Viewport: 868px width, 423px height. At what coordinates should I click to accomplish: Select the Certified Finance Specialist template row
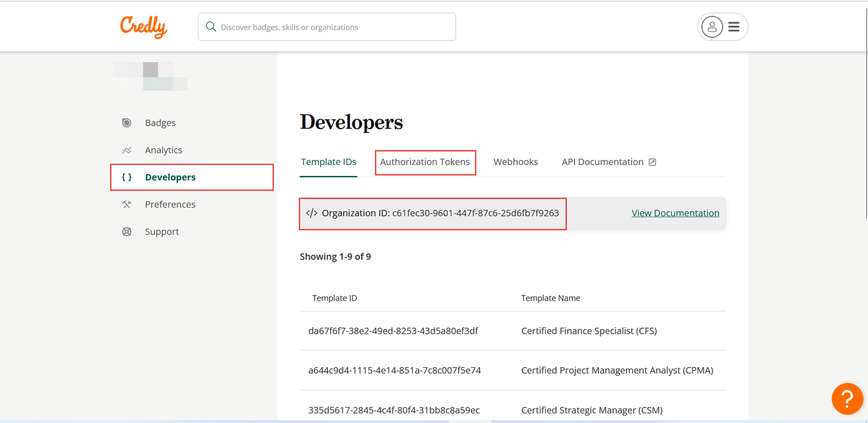pos(512,331)
